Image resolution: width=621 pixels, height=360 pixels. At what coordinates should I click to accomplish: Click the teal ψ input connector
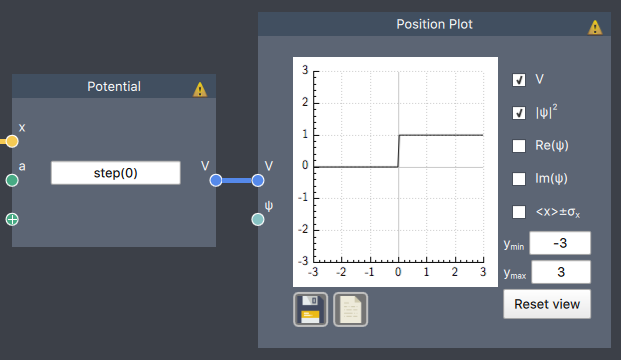pos(258,219)
